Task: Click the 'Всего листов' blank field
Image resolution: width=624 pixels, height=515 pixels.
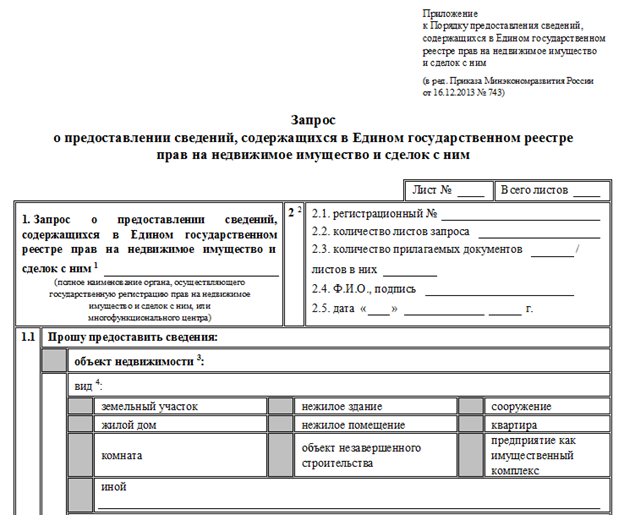Action: tap(587, 192)
